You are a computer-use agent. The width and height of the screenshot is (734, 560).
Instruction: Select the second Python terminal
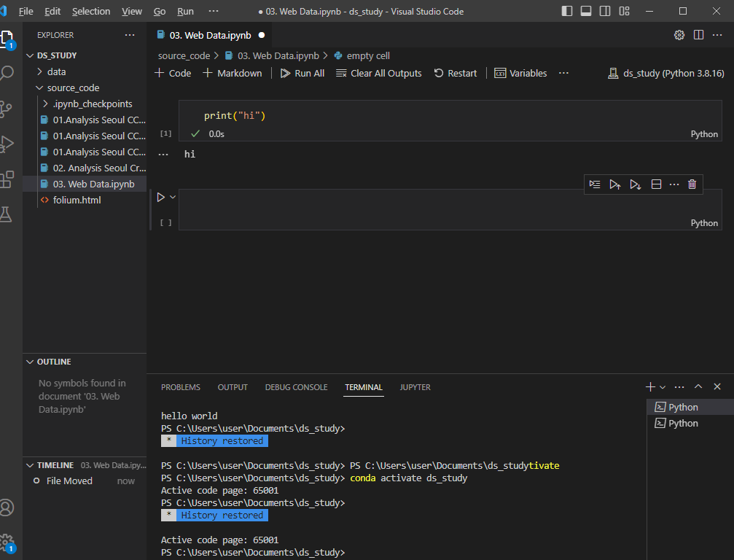pyautogui.click(x=690, y=423)
